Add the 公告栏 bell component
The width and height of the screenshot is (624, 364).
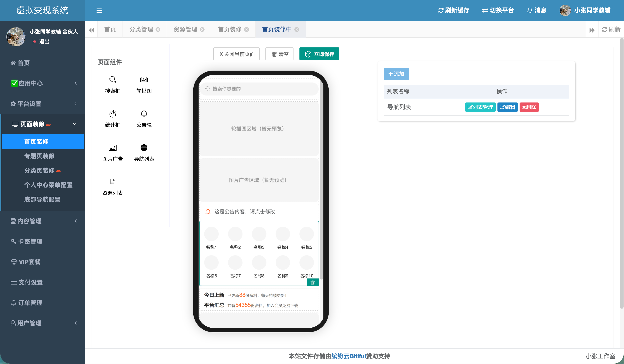pyautogui.click(x=144, y=119)
